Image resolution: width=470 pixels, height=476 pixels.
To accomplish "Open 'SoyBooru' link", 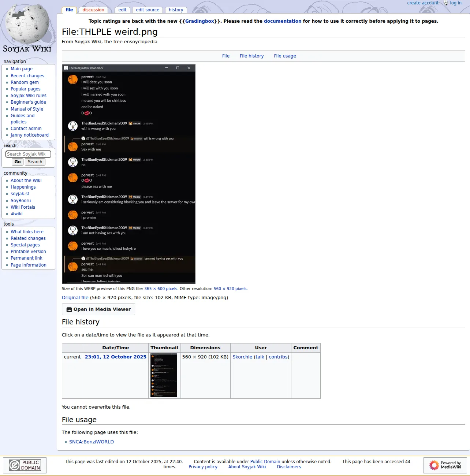I will 20,201.
